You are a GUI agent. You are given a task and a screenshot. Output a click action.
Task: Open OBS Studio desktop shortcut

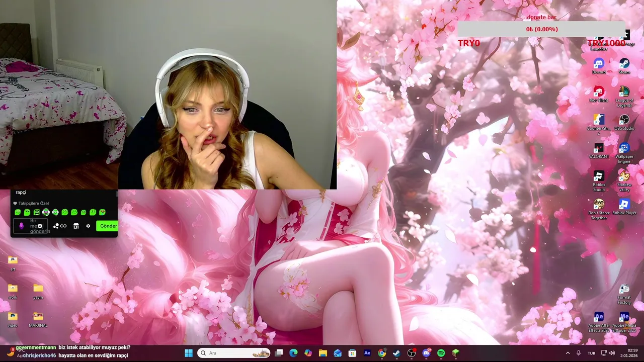coord(624,122)
